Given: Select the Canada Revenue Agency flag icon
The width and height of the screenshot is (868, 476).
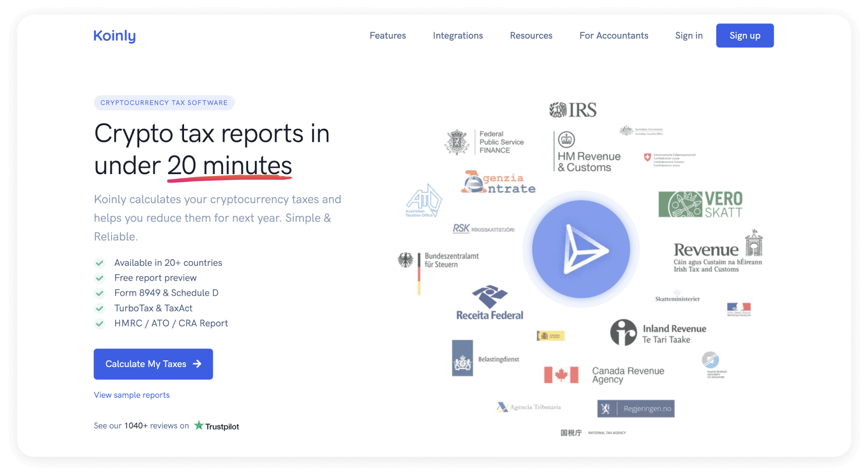Looking at the screenshot, I should point(561,375).
